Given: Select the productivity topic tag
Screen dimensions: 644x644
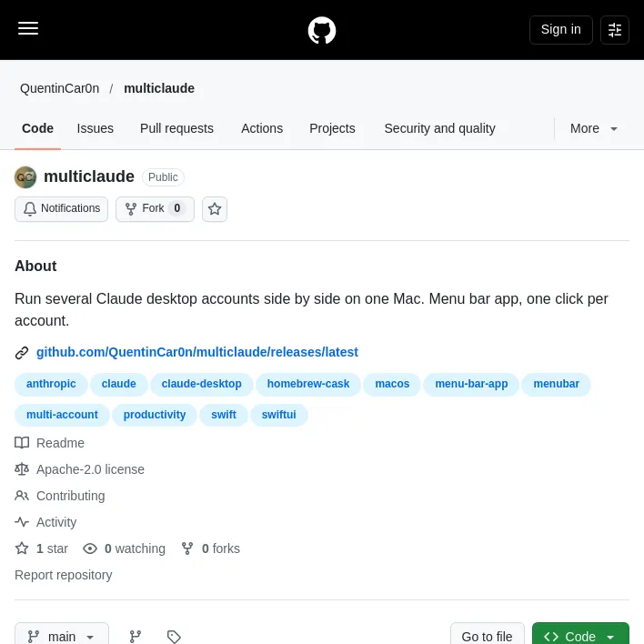Looking at the screenshot, I should [x=155, y=415].
